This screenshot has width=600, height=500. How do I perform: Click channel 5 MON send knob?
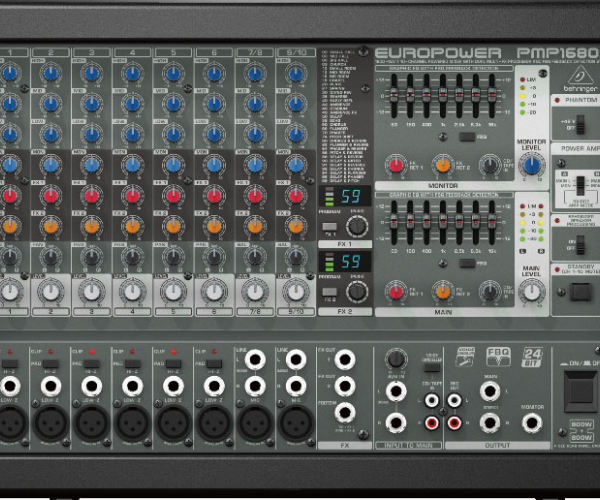pos(173,165)
